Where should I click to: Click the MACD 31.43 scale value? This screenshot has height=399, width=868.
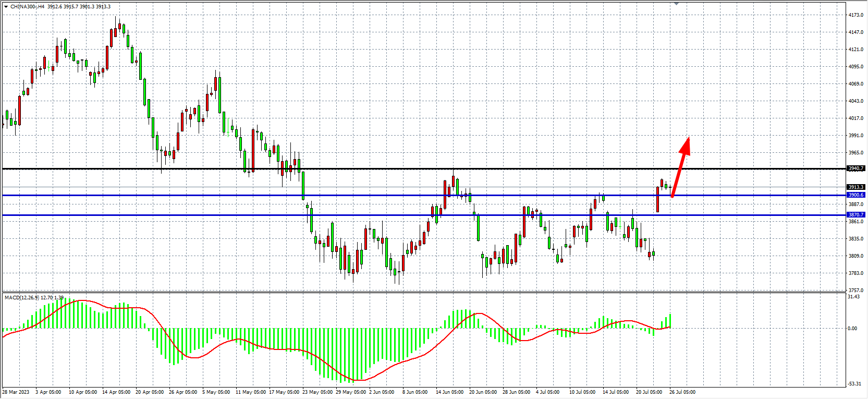coord(854,297)
